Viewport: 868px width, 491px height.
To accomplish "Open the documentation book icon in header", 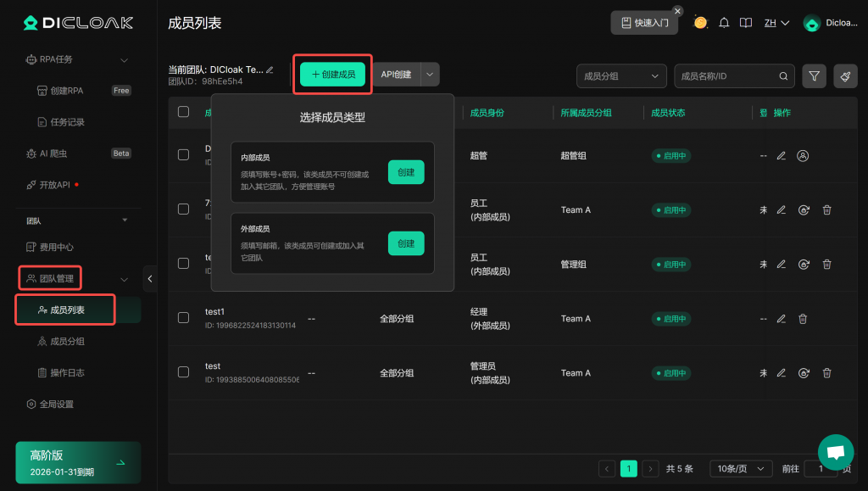I will (x=745, y=23).
